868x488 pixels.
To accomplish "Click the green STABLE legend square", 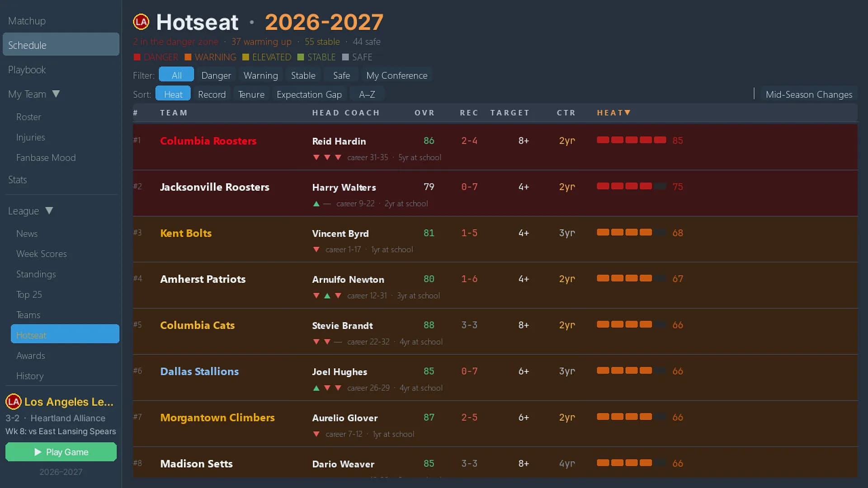I will click(301, 57).
